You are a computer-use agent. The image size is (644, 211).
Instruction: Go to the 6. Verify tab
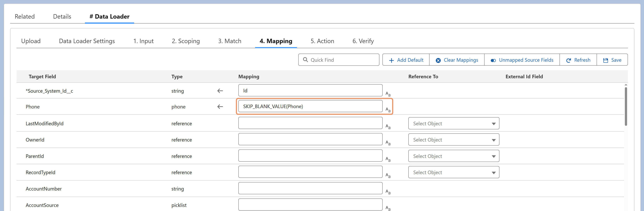coord(363,41)
